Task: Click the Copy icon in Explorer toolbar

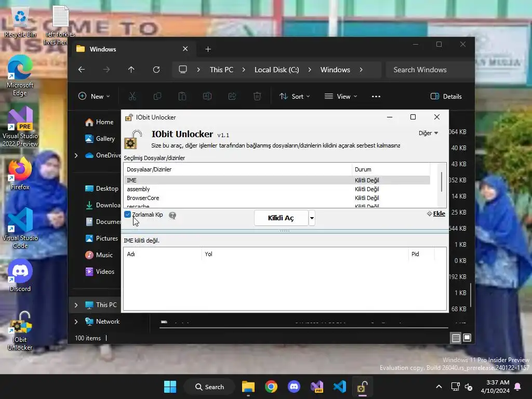Action: point(157,96)
